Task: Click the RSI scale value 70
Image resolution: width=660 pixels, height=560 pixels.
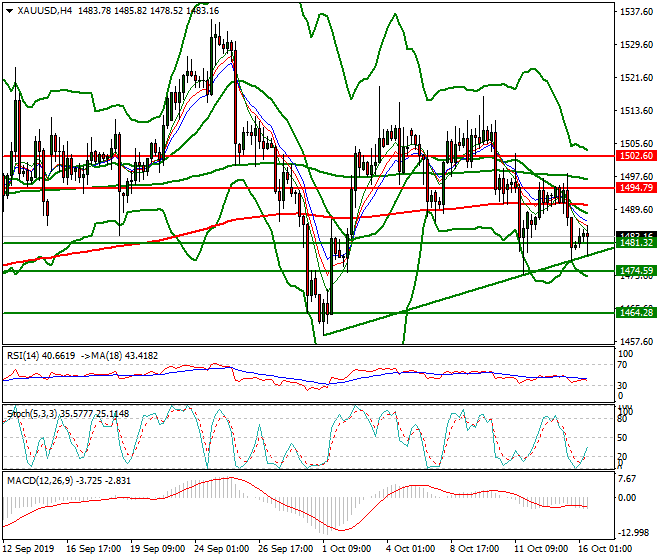Action: click(x=622, y=365)
